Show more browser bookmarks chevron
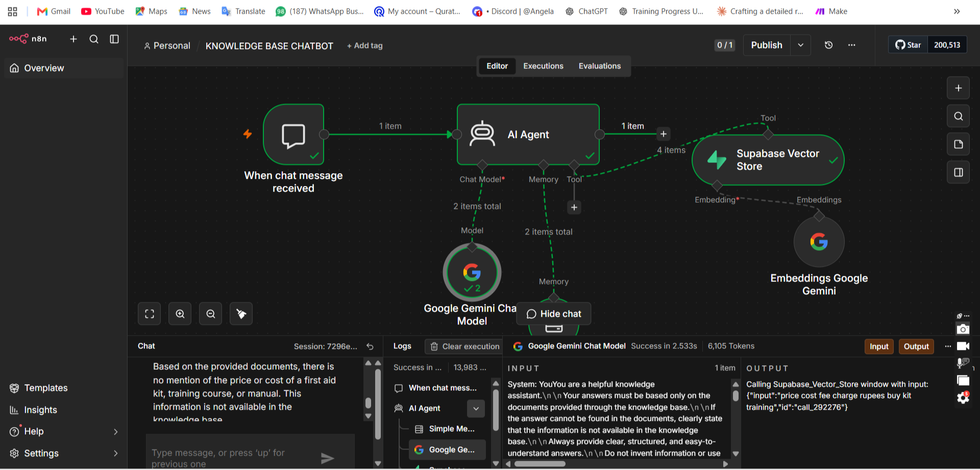The width and height of the screenshot is (980, 470). [x=957, y=11]
